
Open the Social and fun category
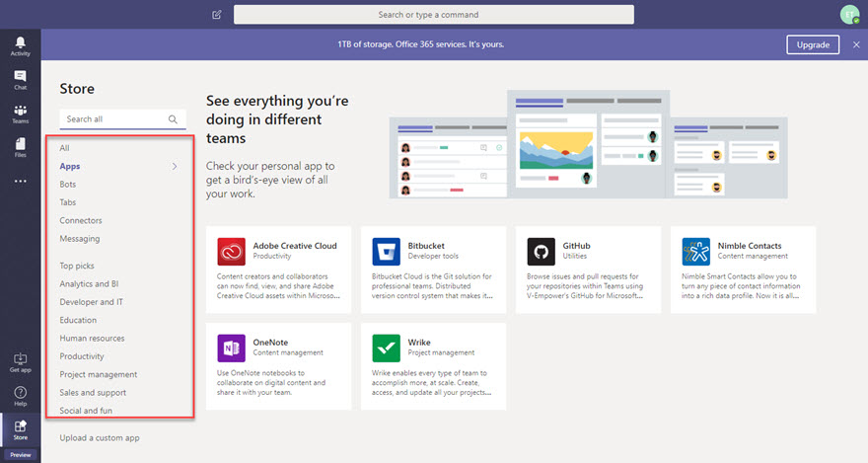[86, 411]
